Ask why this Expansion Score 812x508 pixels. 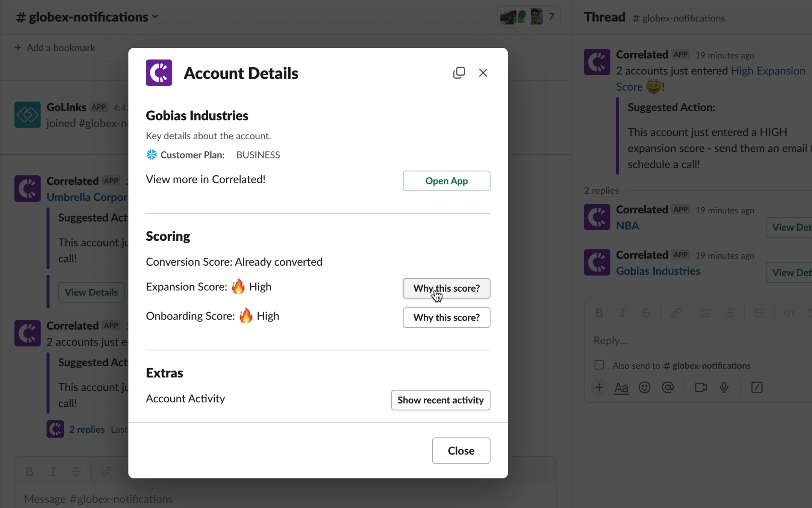point(447,288)
